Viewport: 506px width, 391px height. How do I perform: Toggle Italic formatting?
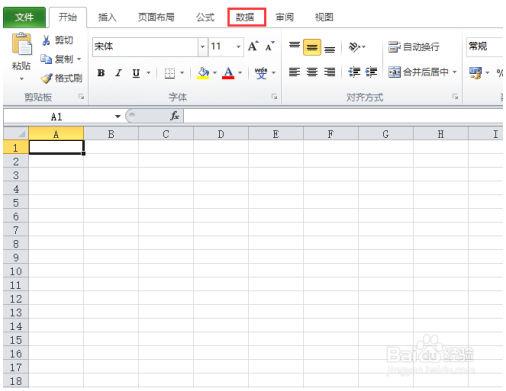pyautogui.click(x=118, y=73)
